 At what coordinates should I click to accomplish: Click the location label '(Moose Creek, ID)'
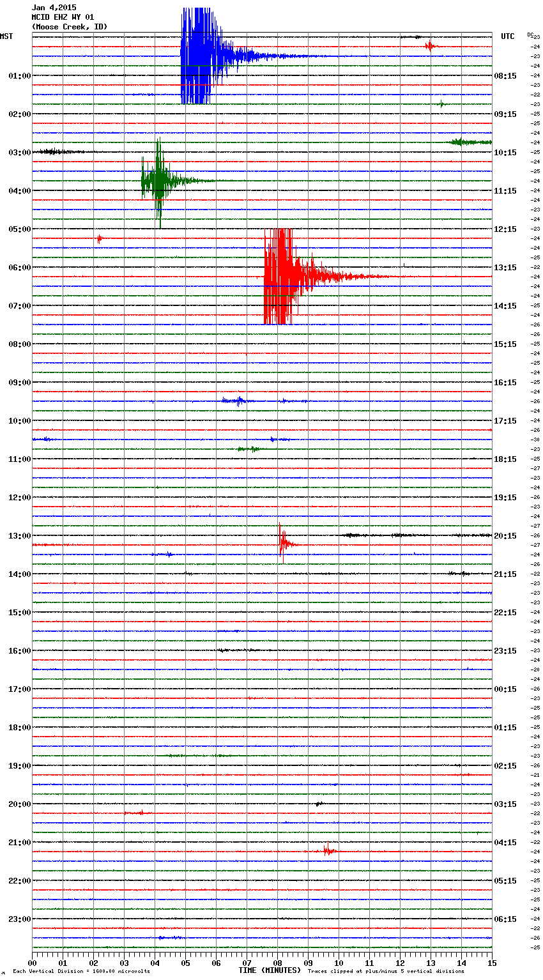pyautogui.click(x=70, y=27)
